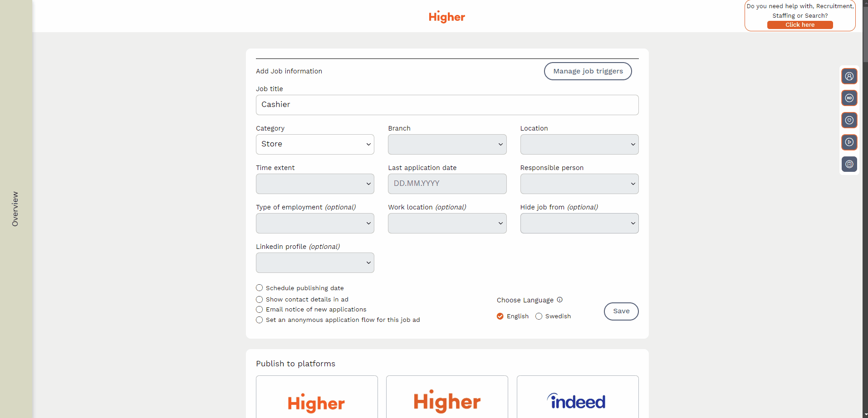Click the clipboard checklist icon in right sidebar
The height and width of the screenshot is (418, 868).
point(849,164)
